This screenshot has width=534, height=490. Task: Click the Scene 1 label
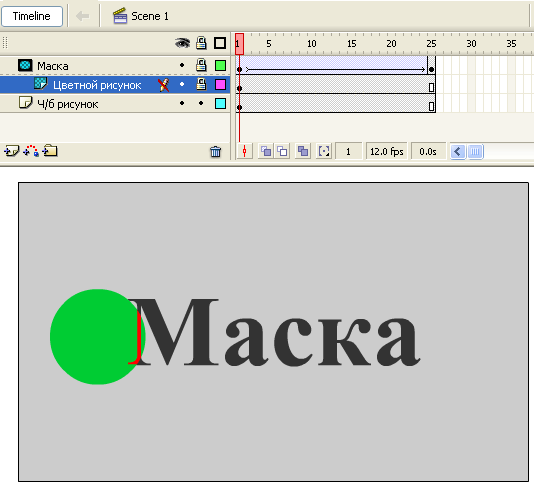(x=150, y=16)
